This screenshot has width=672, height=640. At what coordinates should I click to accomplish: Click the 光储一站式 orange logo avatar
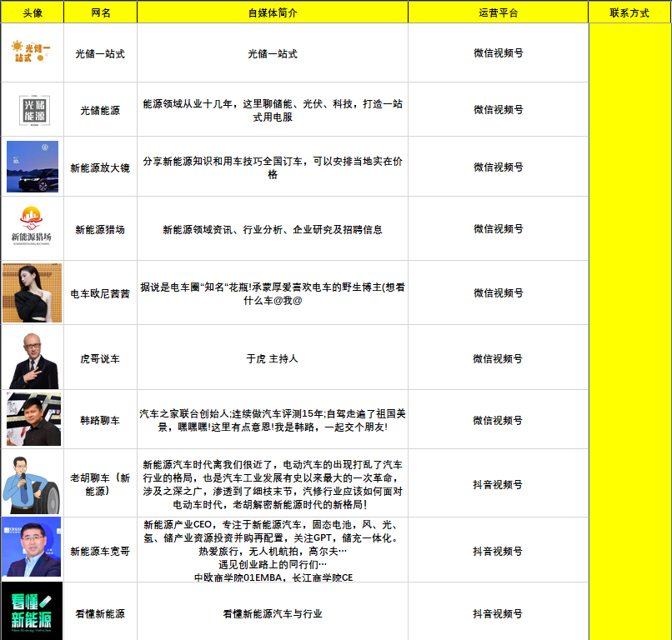[32, 52]
